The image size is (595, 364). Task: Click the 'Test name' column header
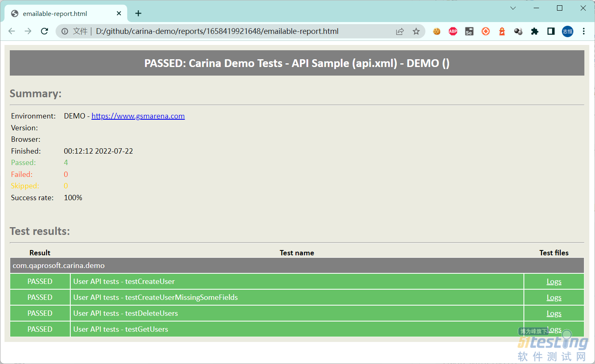click(x=297, y=253)
